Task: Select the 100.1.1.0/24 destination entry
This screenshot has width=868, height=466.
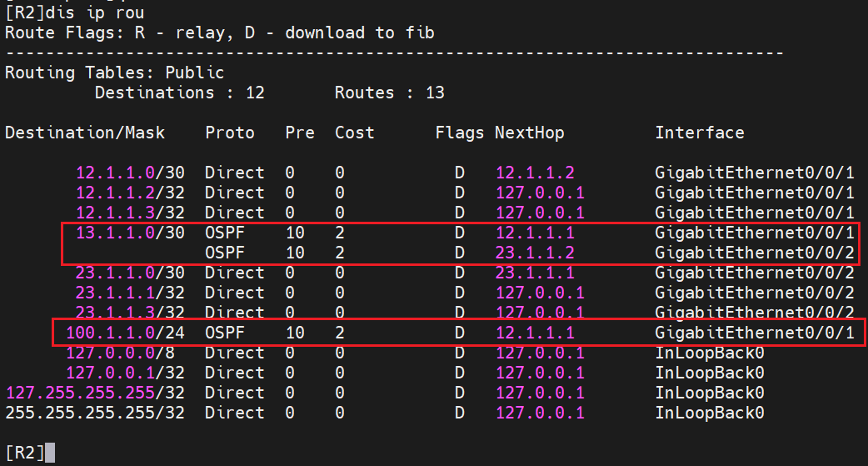Action: [124, 333]
